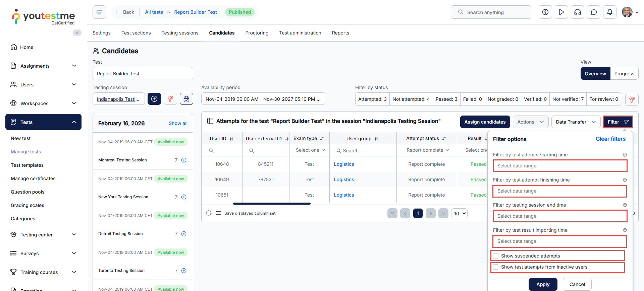The height and width of the screenshot is (291, 644).
Task: Open the Actions dropdown
Action: (x=530, y=122)
